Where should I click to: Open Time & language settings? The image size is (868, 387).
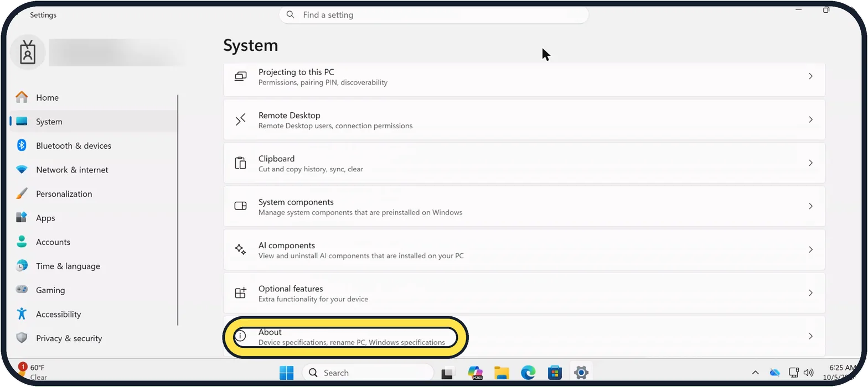coord(93,266)
